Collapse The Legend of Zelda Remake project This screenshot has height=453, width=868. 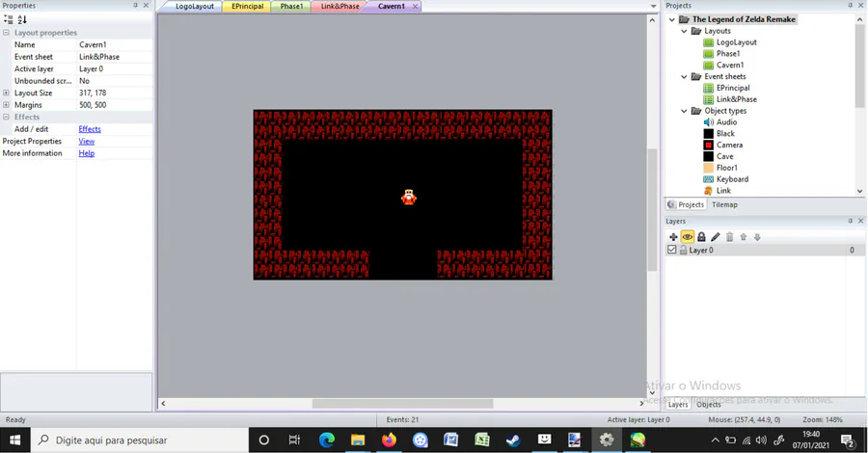[x=672, y=19]
